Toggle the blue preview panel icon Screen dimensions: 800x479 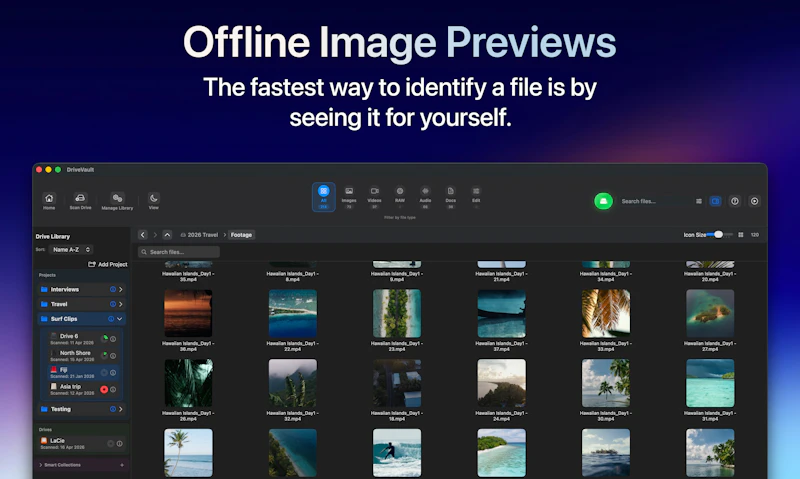pos(715,201)
